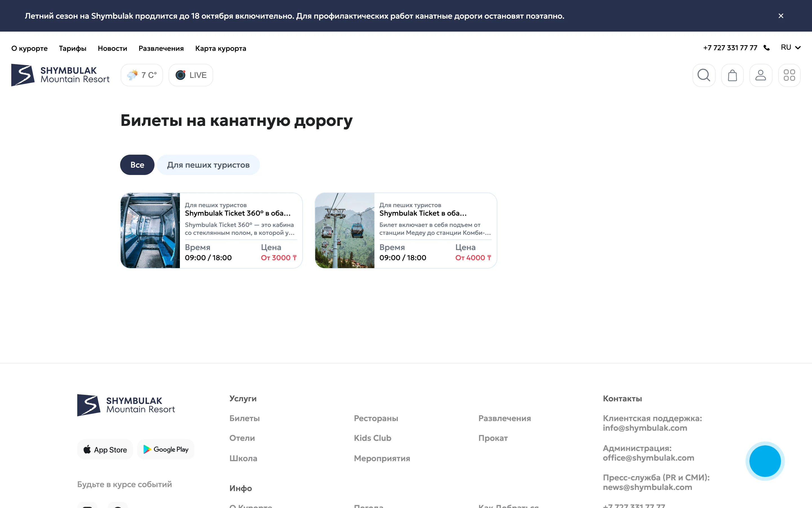Open the Kids Club footer link
This screenshot has width=812, height=508.
pyautogui.click(x=372, y=438)
